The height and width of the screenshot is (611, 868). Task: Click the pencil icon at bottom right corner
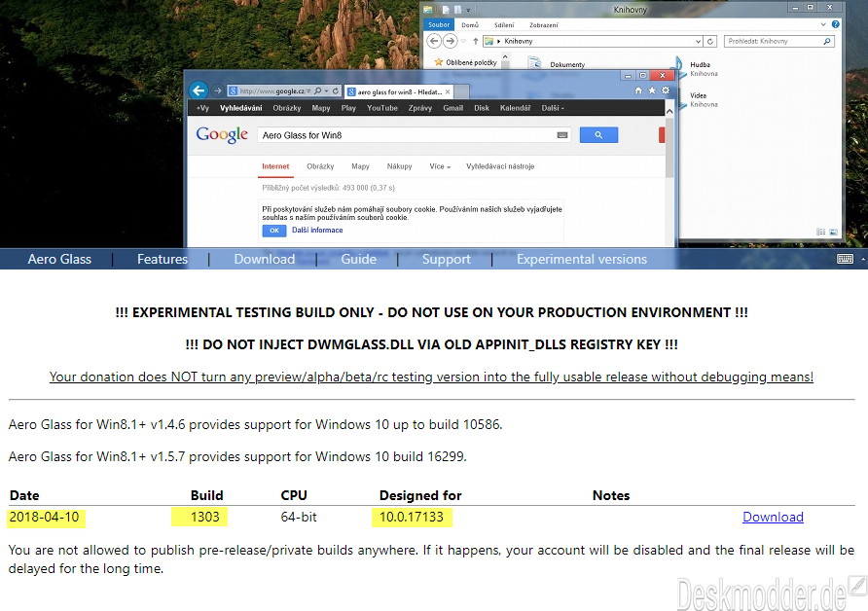tap(858, 585)
